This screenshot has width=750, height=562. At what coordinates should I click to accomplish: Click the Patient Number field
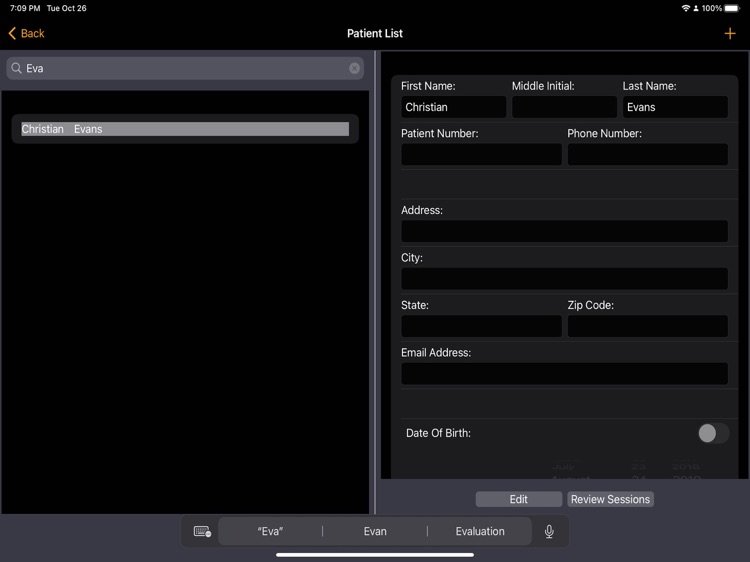tap(481, 154)
